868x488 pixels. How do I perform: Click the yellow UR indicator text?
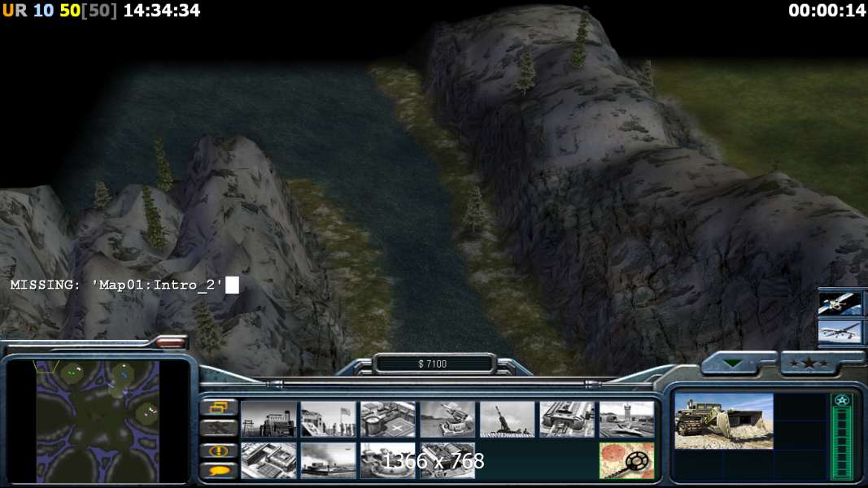(x=15, y=11)
